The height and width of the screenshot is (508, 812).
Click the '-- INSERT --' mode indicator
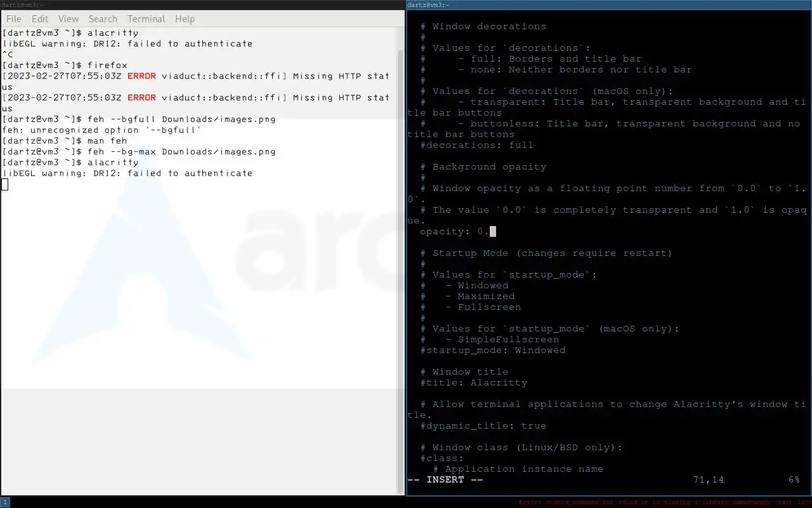click(445, 480)
